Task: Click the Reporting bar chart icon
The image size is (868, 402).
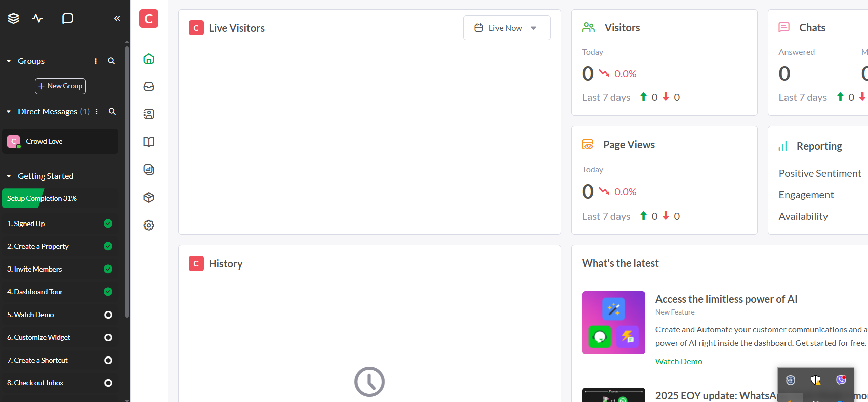Action: [783, 146]
